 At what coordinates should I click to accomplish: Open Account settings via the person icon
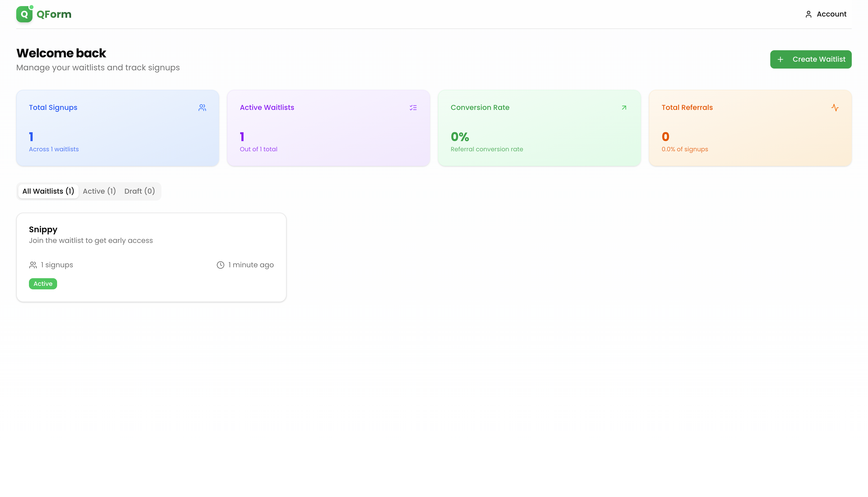coord(808,14)
